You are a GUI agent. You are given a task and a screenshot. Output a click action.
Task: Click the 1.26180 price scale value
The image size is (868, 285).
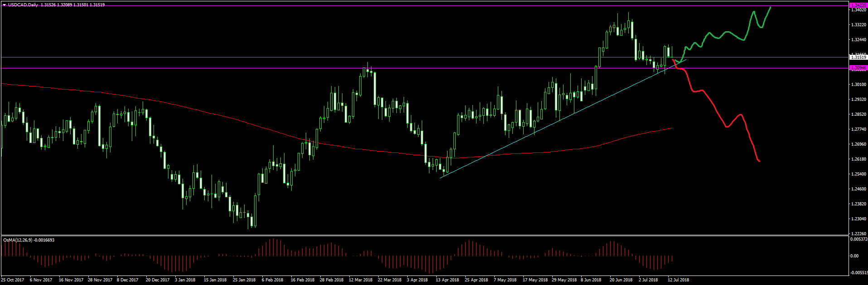point(858,159)
